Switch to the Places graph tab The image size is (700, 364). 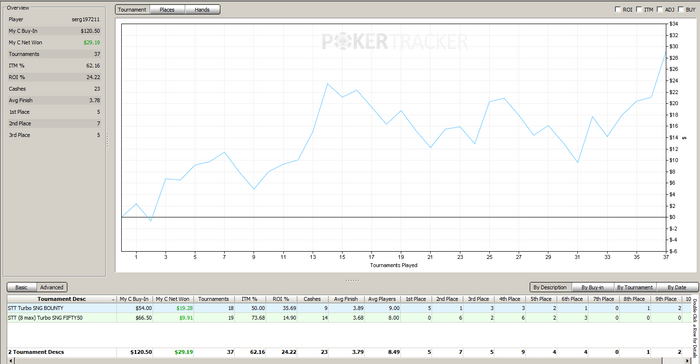pyautogui.click(x=167, y=10)
